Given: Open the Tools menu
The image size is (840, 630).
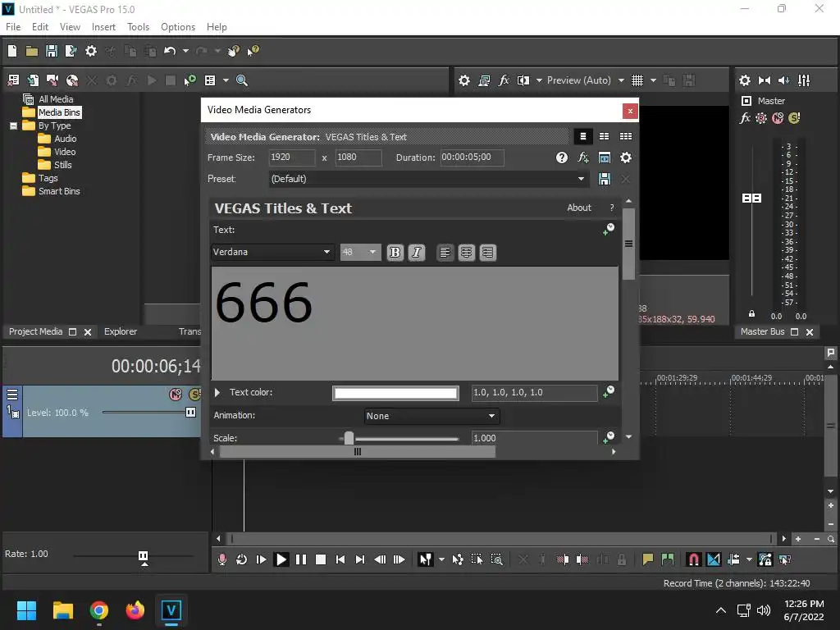Looking at the screenshot, I should [x=138, y=27].
